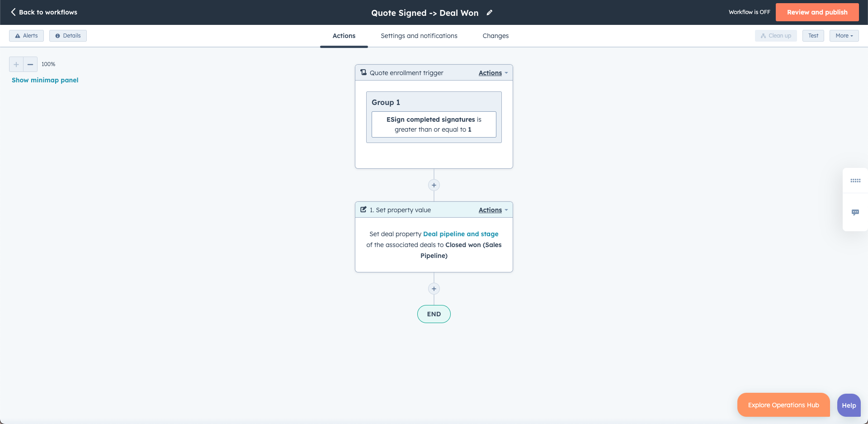Click the END node
Viewport: 868px width, 424px height.
point(434,314)
